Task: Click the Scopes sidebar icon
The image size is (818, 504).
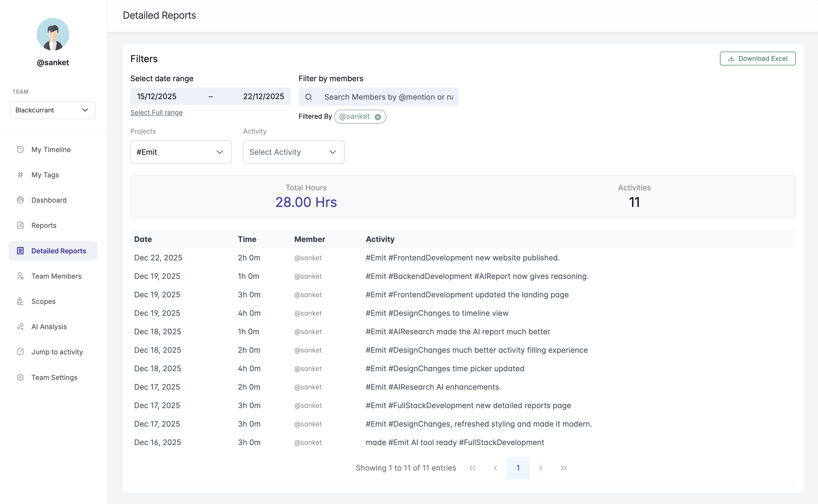Action: (x=20, y=301)
